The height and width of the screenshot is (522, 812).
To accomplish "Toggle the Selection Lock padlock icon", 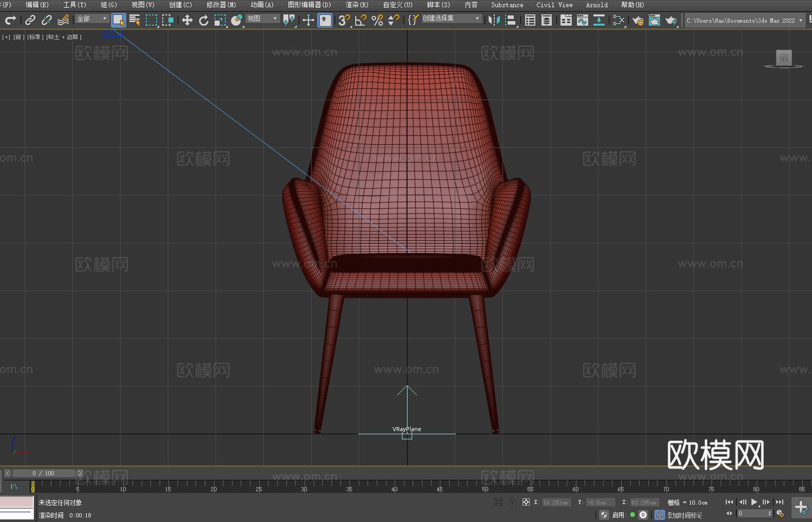I will (x=512, y=502).
